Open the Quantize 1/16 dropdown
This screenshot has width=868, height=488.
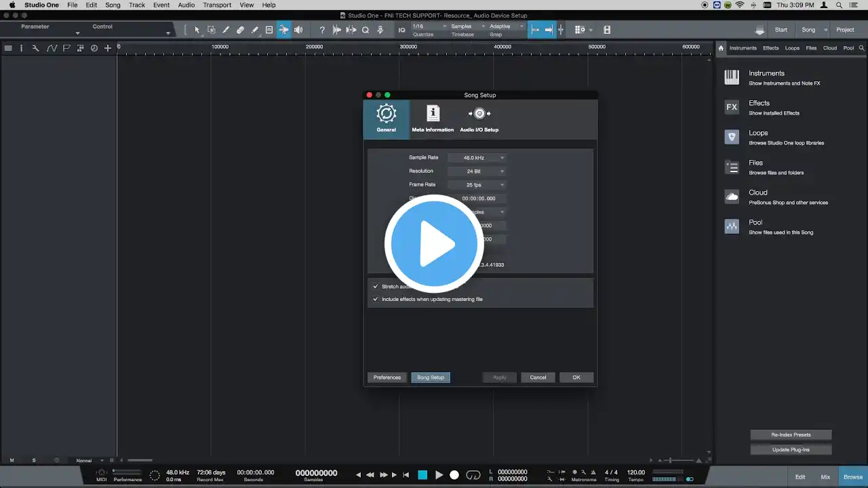click(x=429, y=26)
